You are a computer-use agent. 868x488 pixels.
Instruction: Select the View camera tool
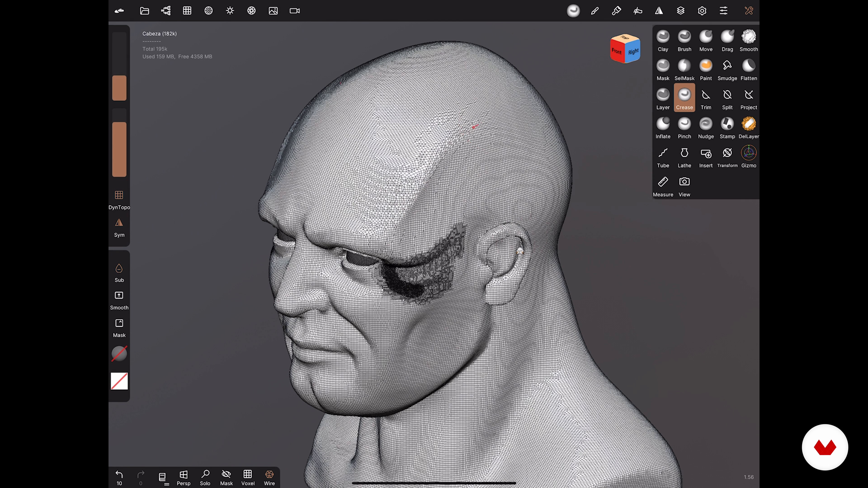(684, 186)
